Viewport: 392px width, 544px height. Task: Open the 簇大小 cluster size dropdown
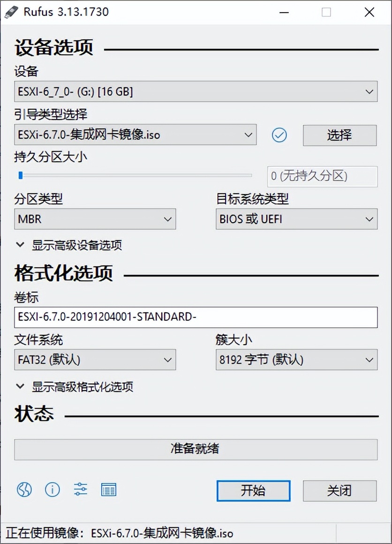[x=296, y=359]
